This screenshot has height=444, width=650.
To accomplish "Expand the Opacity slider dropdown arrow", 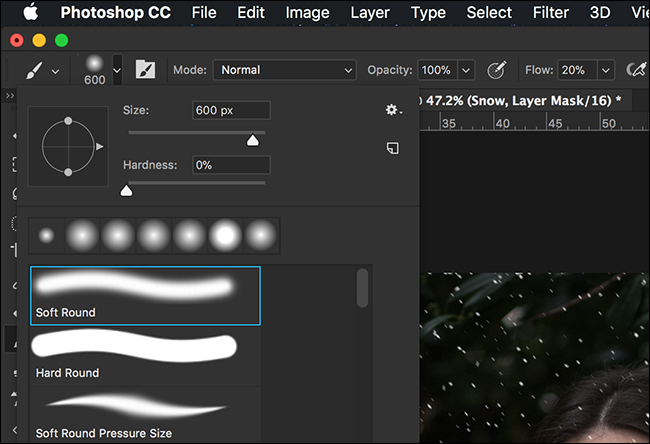I will point(466,70).
